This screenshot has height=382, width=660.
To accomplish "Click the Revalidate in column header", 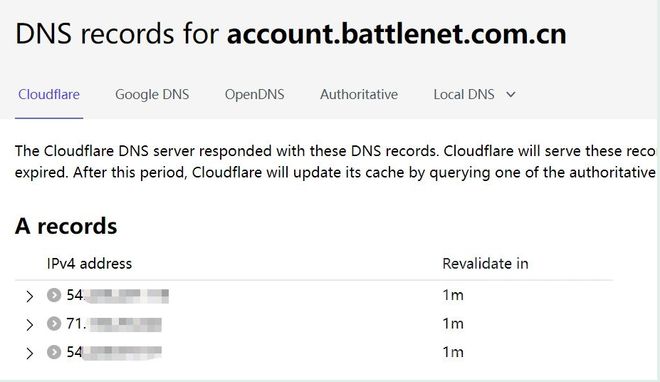I will (485, 264).
